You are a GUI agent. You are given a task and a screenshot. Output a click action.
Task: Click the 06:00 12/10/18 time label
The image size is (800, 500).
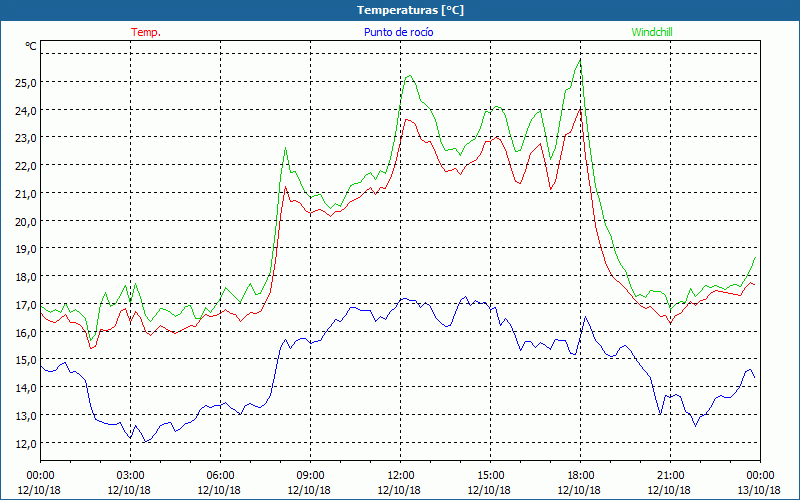click(x=220, y=483)
